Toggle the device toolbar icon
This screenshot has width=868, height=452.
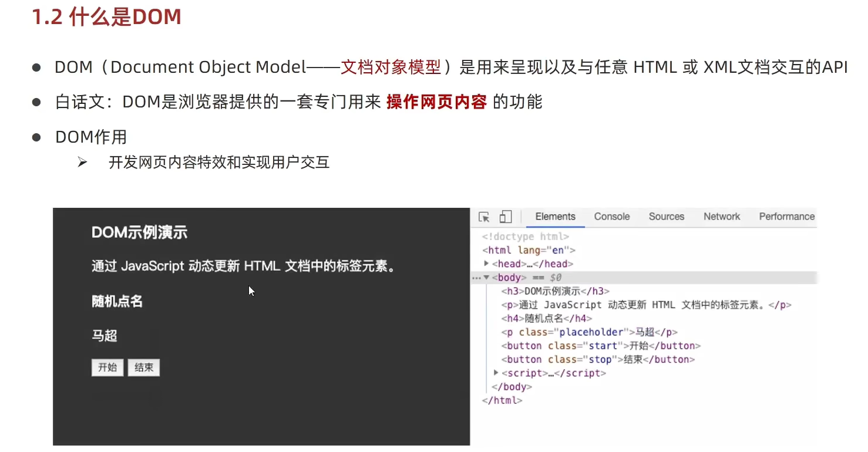coord(506,217)
